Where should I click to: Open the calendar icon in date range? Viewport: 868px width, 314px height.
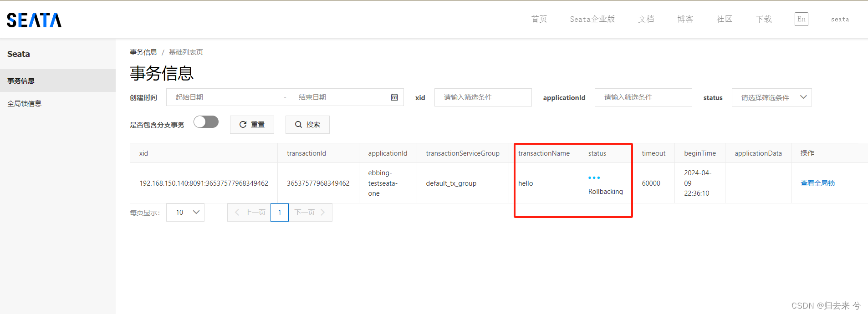pyautogui.click(x=394, y=97)
